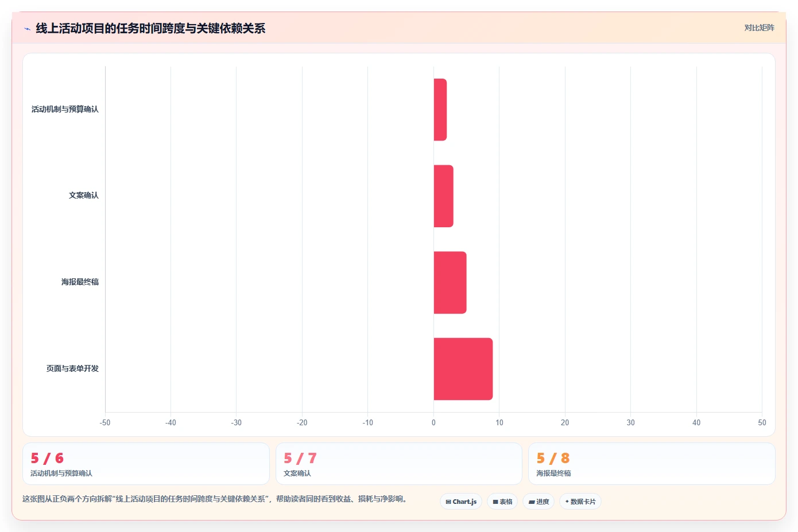Click the Chart.js tag chip
The image size is (798, 532).
(462, 502)
